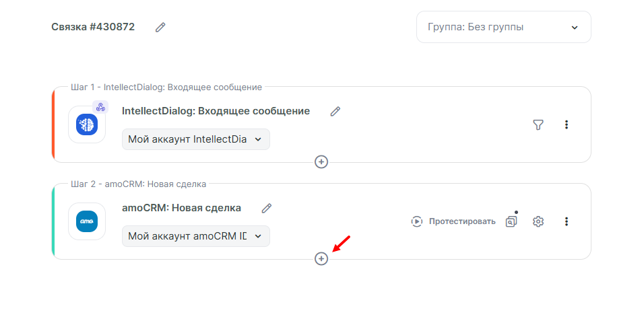Image resolution: width=644 pixels, height=327 pixels.
Task: Click the amoCRM: Новая сделка step title
Action: 181,208
